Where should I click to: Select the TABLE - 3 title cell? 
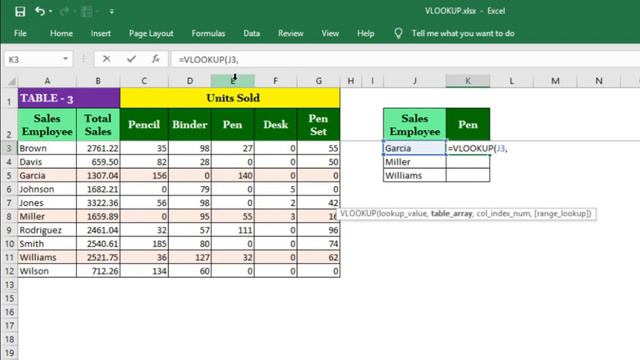pos(69,98)
